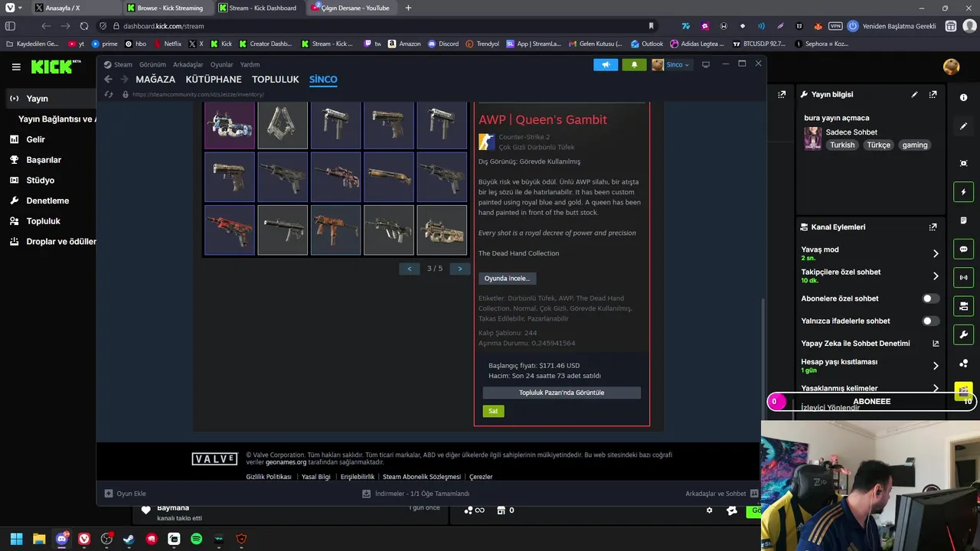Open Steam notifications bell
Screen dimensions: 980x551
coord(634,64)
